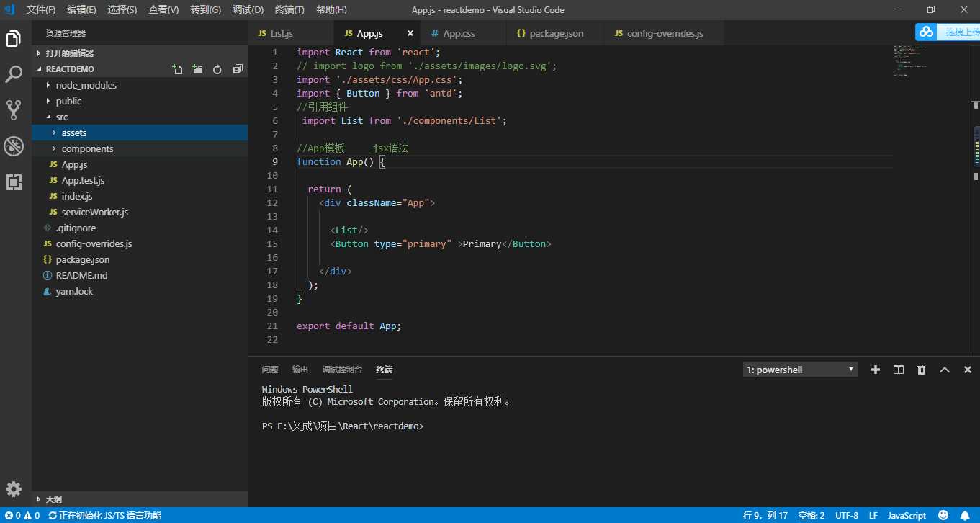Open yarn.lock in the file tree

[140, 291]
